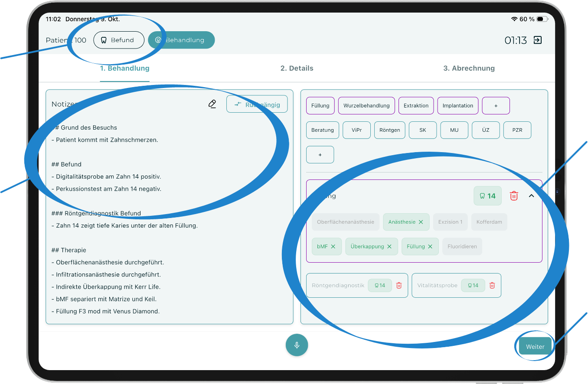Viewport: 588px width, 384px height.
Task: Click plus button below Beratung row
Action: click(320, 155)
